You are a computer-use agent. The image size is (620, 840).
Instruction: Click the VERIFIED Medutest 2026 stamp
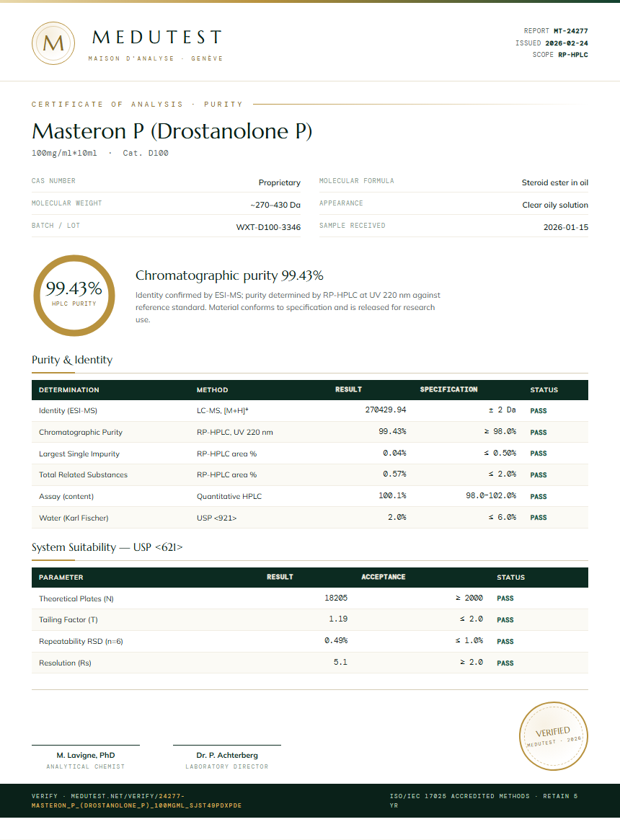(554, 736)
